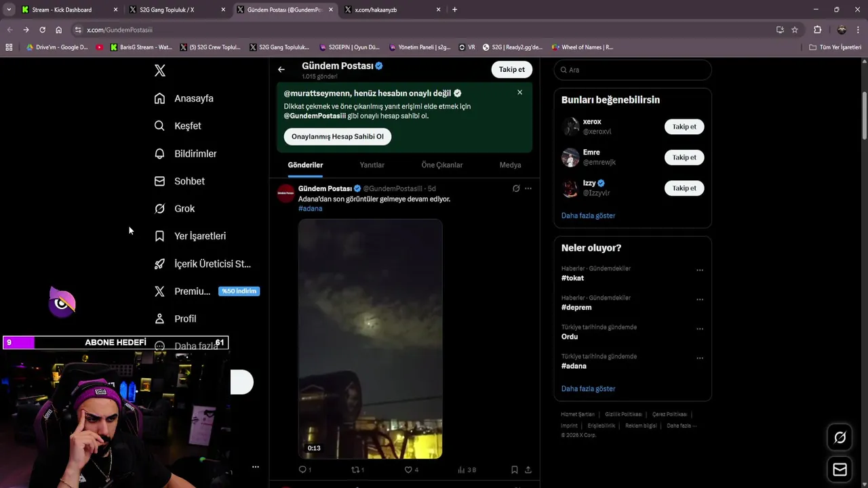This screenshot has width=868, height=488.
Task: Open tab search dropdown arrow
Action: (x=9, y=9)
